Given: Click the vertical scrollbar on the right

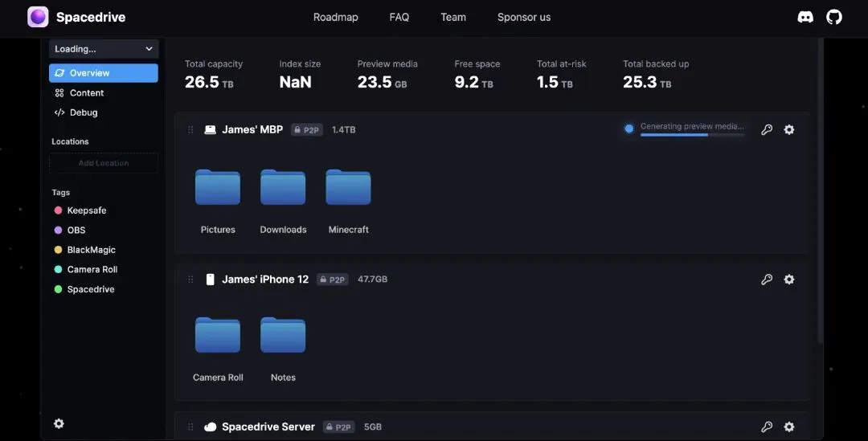Looking at the screenshot, I should [x=820, y=191].
